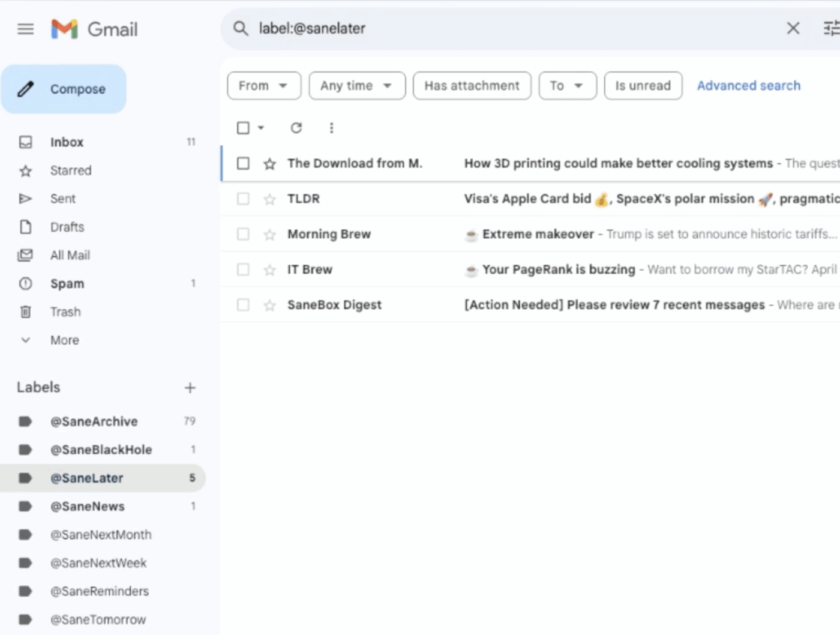Clear the search with the X icon
Viewport: 840px width, 635px height.
click(793, 28)
